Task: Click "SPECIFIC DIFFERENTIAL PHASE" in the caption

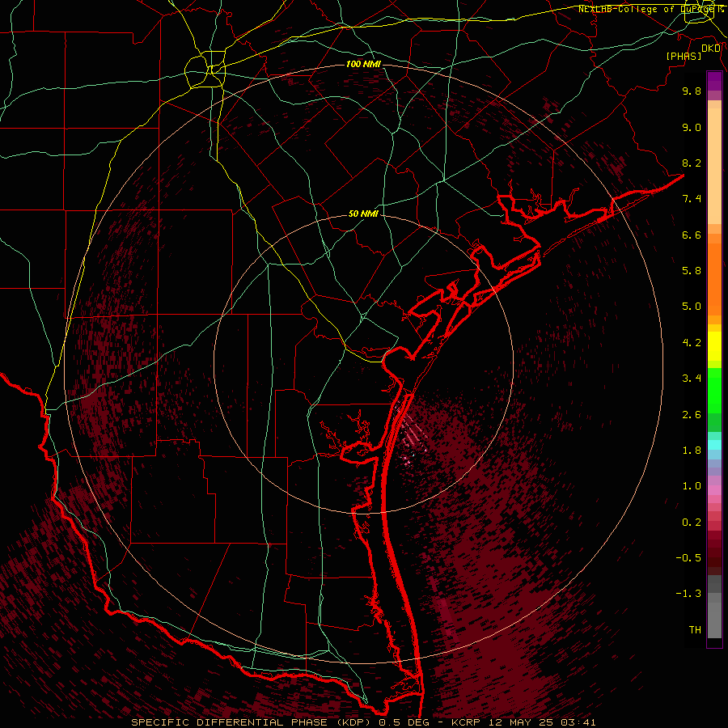Action: point(230,722)
